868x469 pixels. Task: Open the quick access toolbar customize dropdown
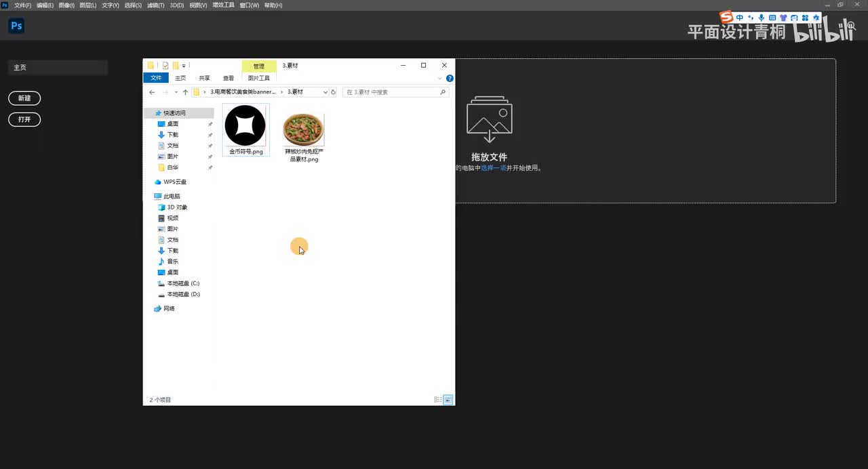click(x=184, y=66)
